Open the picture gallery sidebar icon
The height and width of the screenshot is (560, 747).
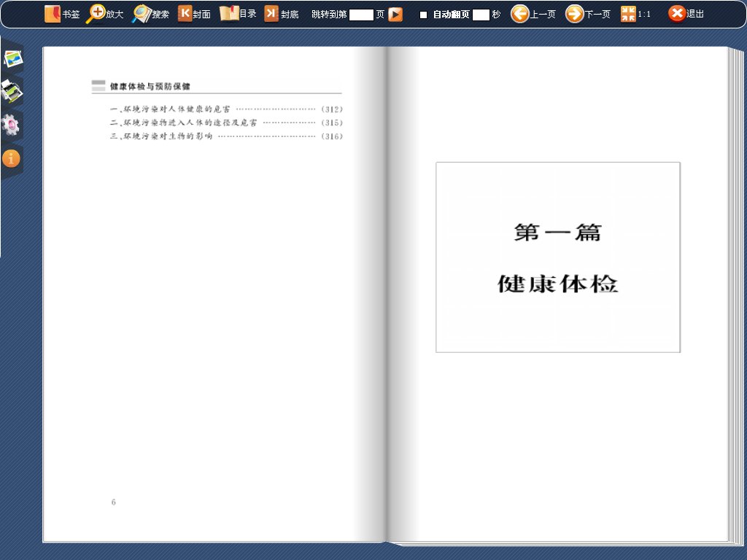[13, 59]
